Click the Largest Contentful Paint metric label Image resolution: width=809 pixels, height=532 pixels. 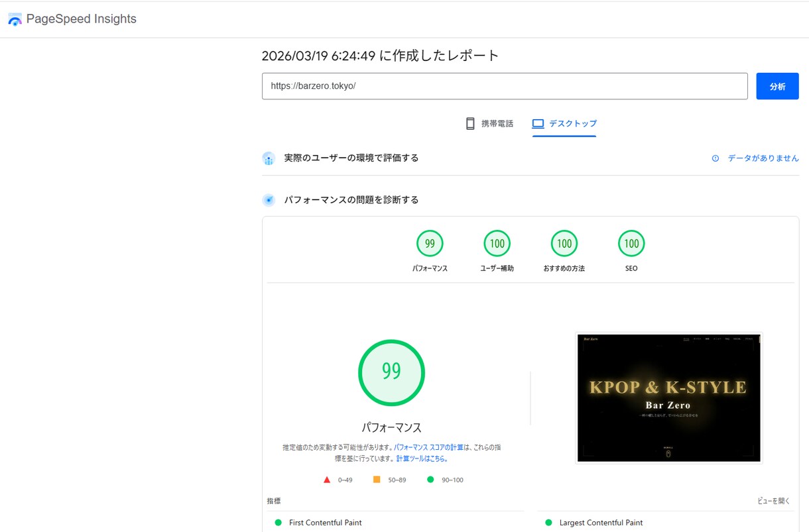tap(601, 523)
